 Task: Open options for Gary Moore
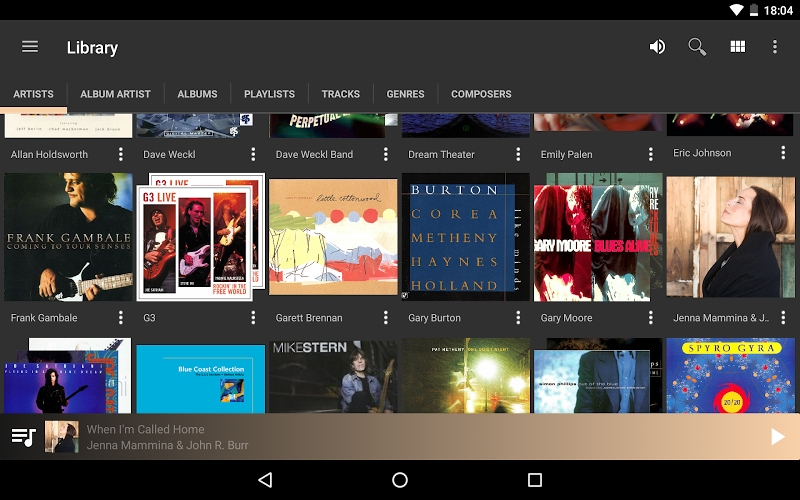click(x=651, y=318)
